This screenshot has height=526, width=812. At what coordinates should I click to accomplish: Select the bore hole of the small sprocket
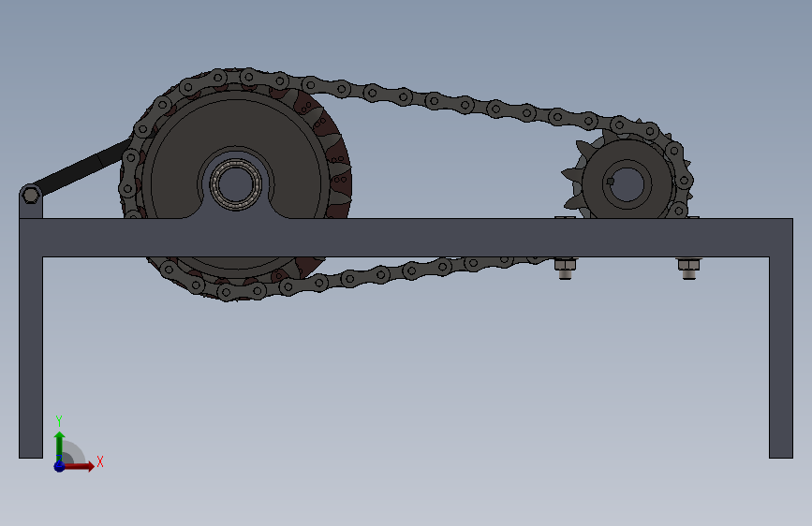click(627, 183)
